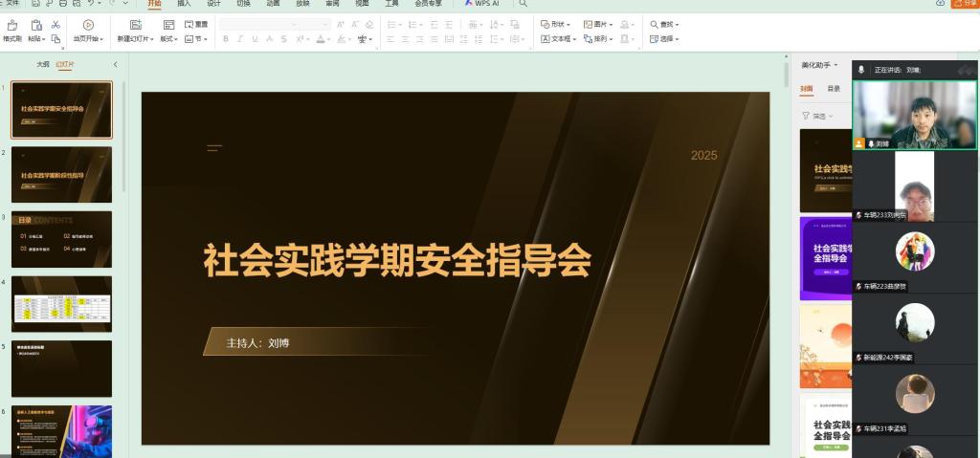Open the Filter (筛选) dropdown in design panel
The image size is (980, 458).
pyautogui.click(x=818, y=117)
